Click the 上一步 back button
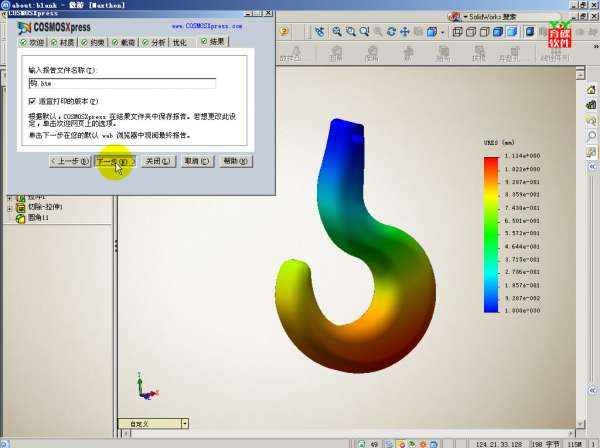This screenshot has height=448, width=600. pos(70,161)
